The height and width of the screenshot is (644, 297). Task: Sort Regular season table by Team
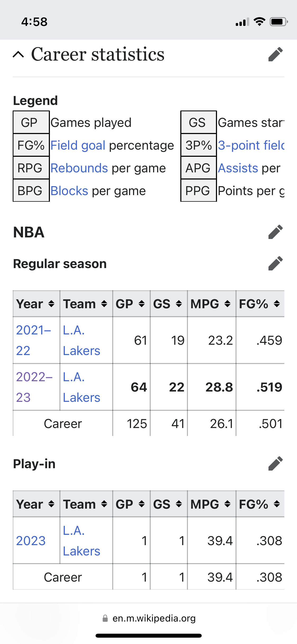coord(86,304)
